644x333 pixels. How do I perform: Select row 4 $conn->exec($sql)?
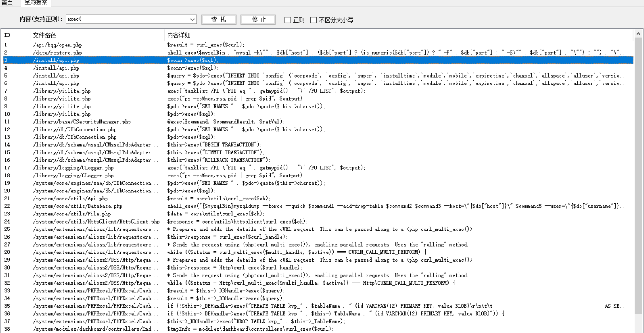(x=318, y=68)
